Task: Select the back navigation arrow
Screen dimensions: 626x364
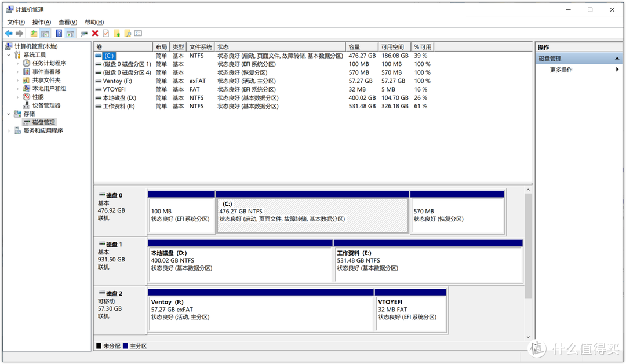Action: (8, 33)
